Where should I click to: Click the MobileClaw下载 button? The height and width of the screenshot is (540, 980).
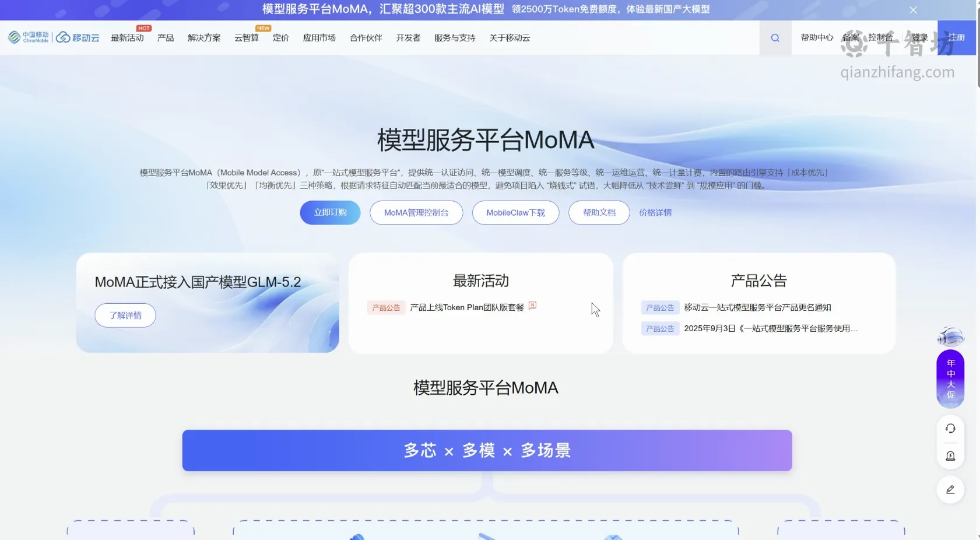(x=516, y=213)
